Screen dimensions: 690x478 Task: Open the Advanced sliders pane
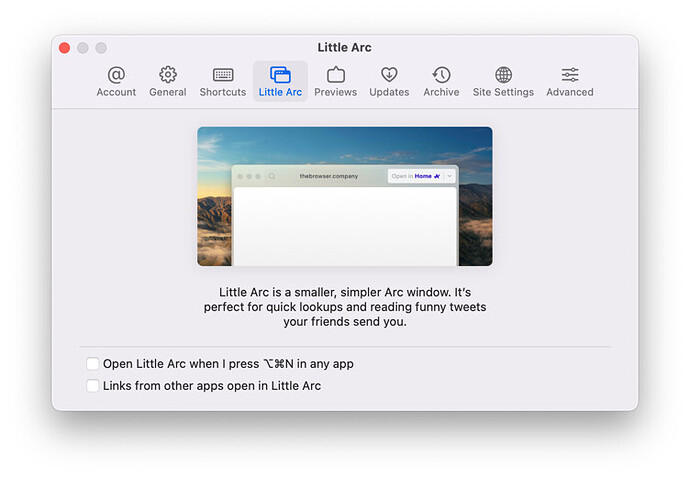[x=569, y=82]
